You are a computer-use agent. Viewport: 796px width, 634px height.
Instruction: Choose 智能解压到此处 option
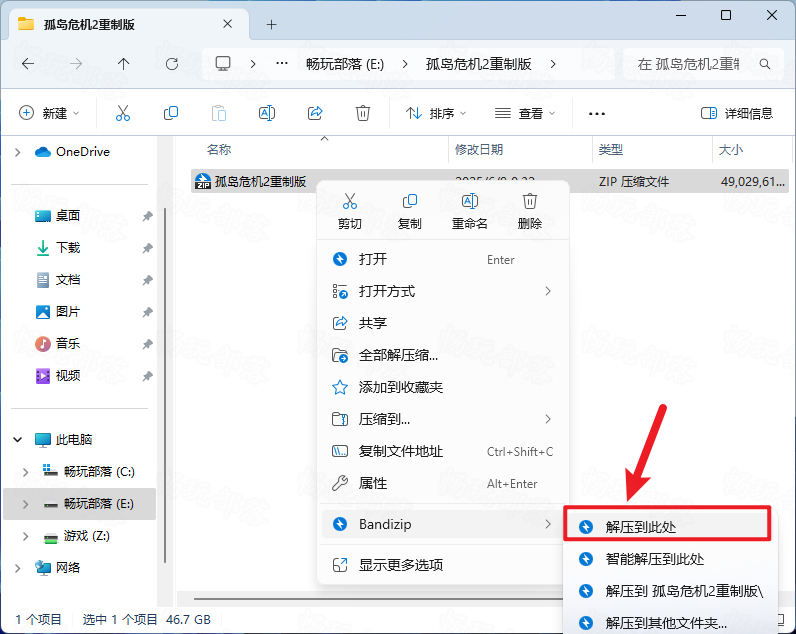click(x=671, y=559)
